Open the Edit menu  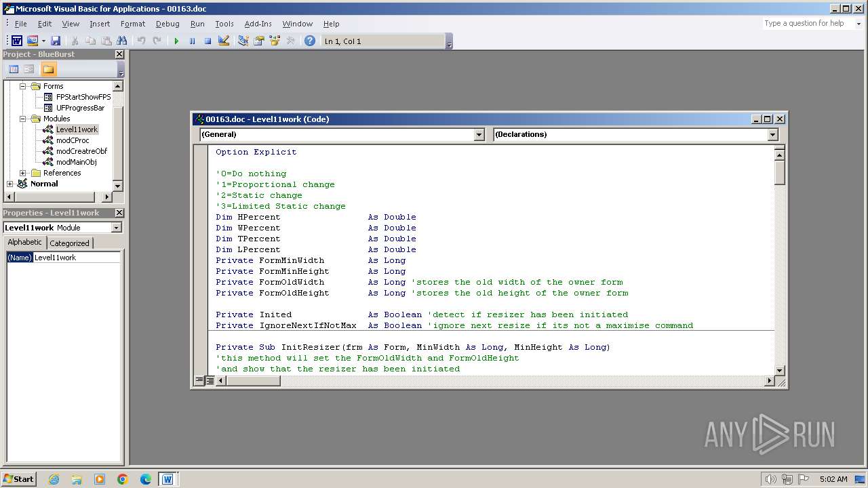(x=45, y=24)
